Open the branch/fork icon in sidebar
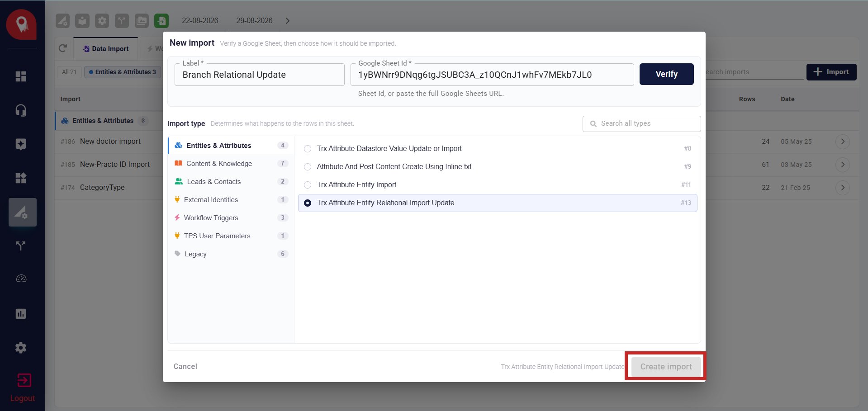The image size is (868, 411). pos(21,246)
